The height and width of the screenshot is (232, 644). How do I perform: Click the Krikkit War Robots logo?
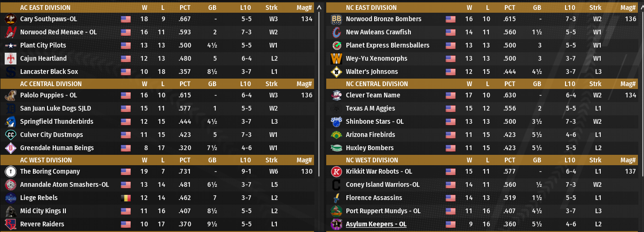336,172
